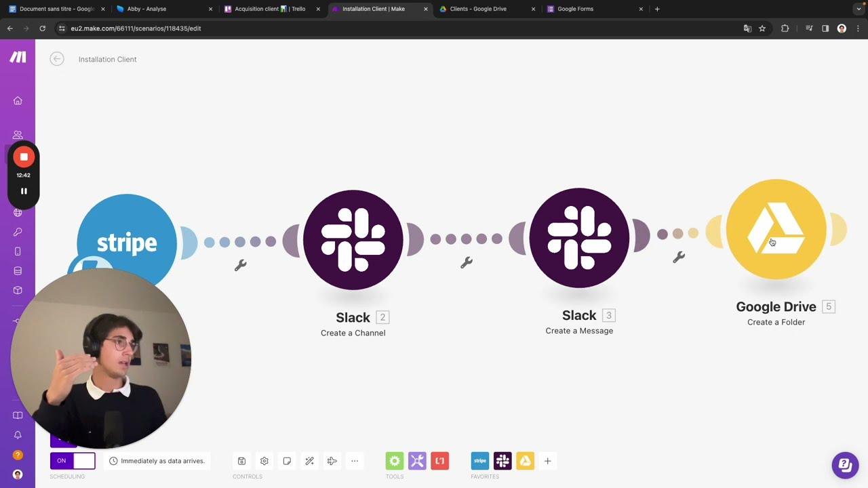The width and height of the screenshot is (868, 488).
Task: Click the wrench before Google Drive module
Action: click(x=679, y=257)
